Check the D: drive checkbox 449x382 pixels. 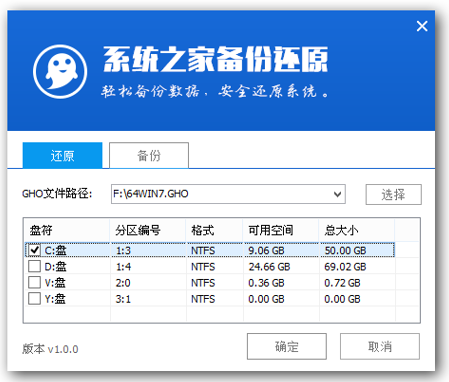point(34,266)
